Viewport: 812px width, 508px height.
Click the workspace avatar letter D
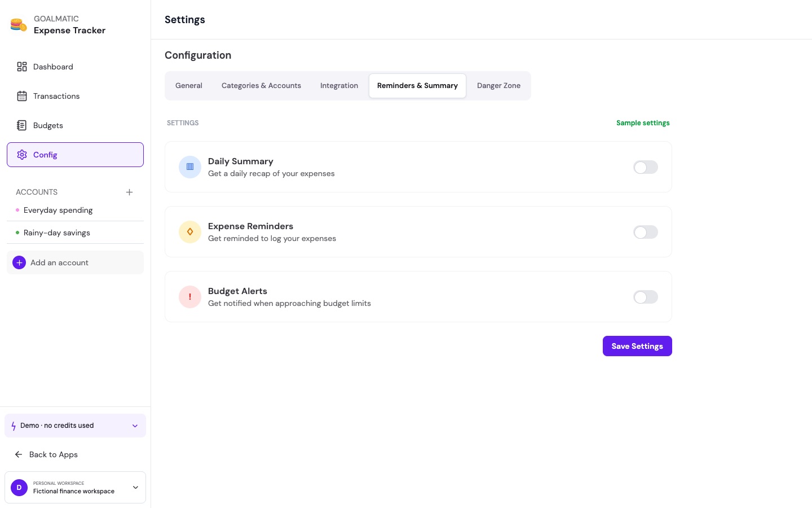(x=19, y=488)
